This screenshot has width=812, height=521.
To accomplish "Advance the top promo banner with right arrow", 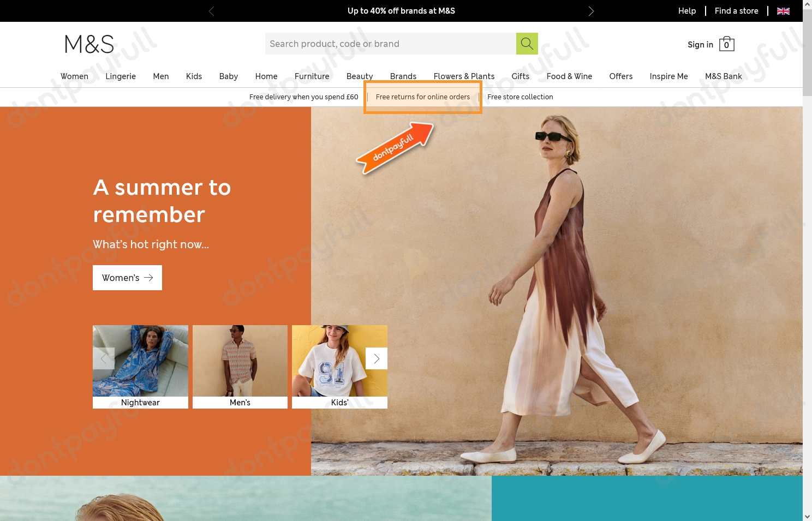I will point(591,11).
